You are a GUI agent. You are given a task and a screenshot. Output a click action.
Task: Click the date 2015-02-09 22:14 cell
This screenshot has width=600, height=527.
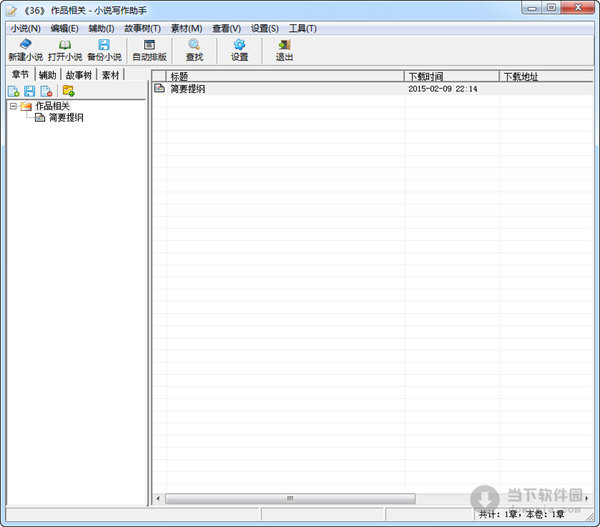(x=443, y=89)
